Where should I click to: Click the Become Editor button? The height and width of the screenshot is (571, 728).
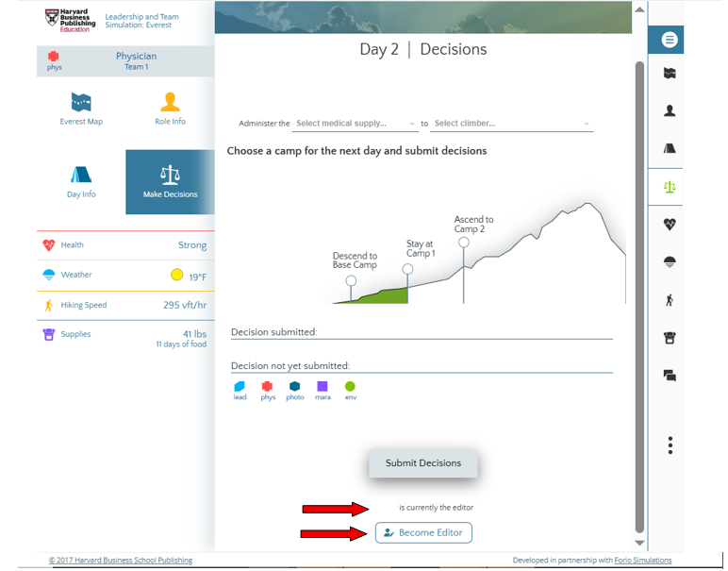pos(423,532)
